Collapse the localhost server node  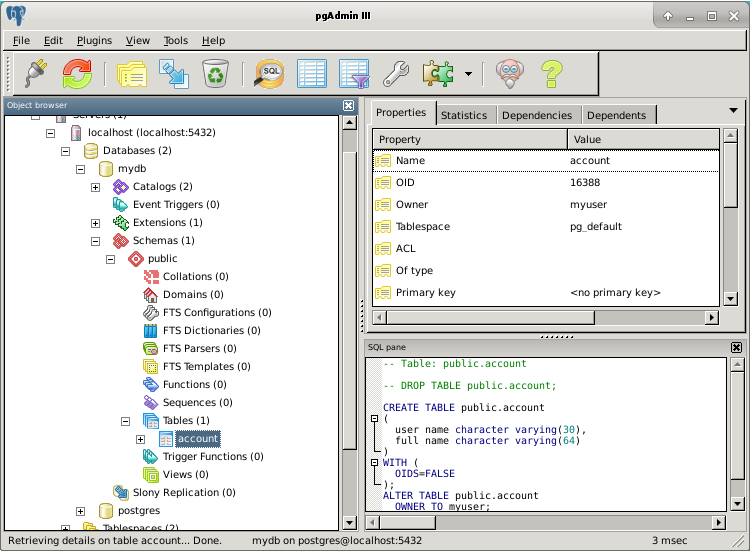51,133
